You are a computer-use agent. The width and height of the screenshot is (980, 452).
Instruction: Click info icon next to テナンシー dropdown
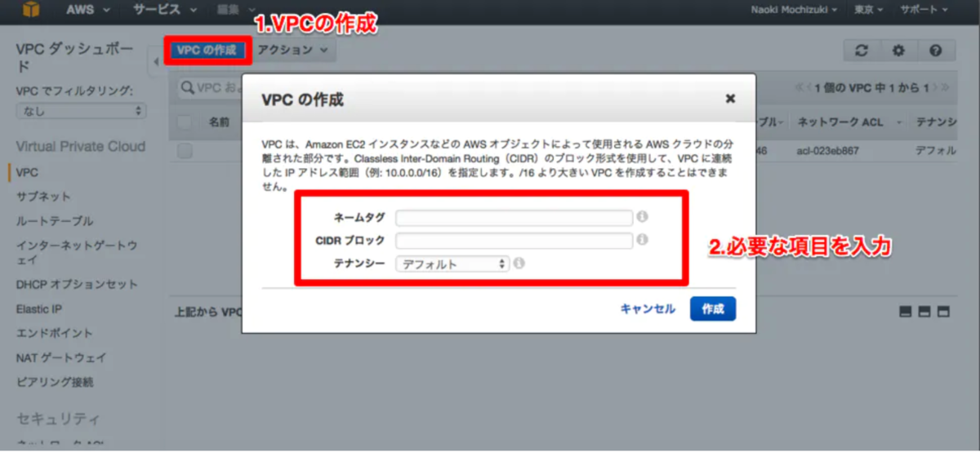[x=519, y=264]
